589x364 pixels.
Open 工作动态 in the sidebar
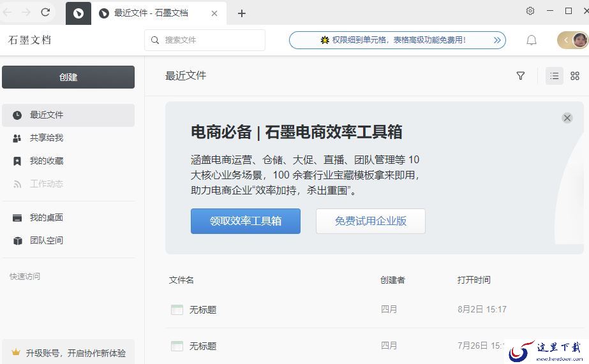pos(68,184)
